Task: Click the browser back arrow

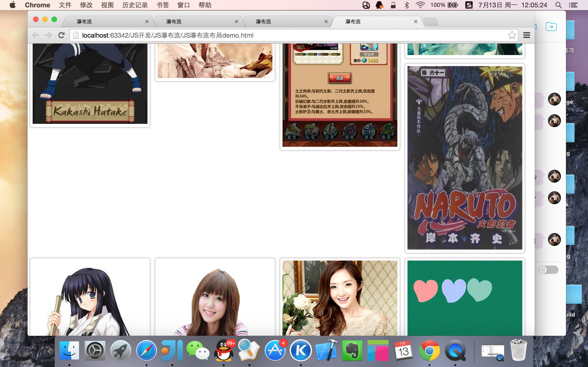Action: pos(36,35)
